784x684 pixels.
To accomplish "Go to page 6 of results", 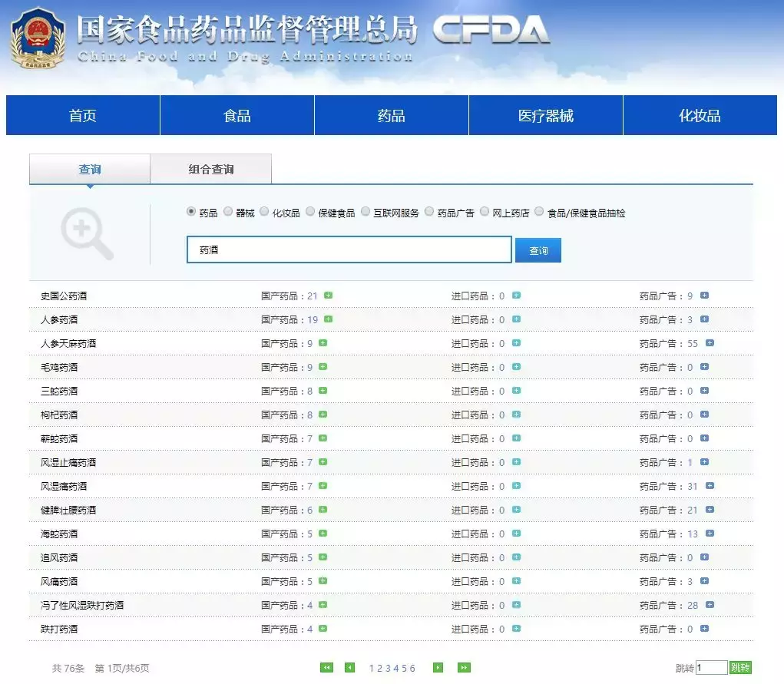I will pos(412,669).
